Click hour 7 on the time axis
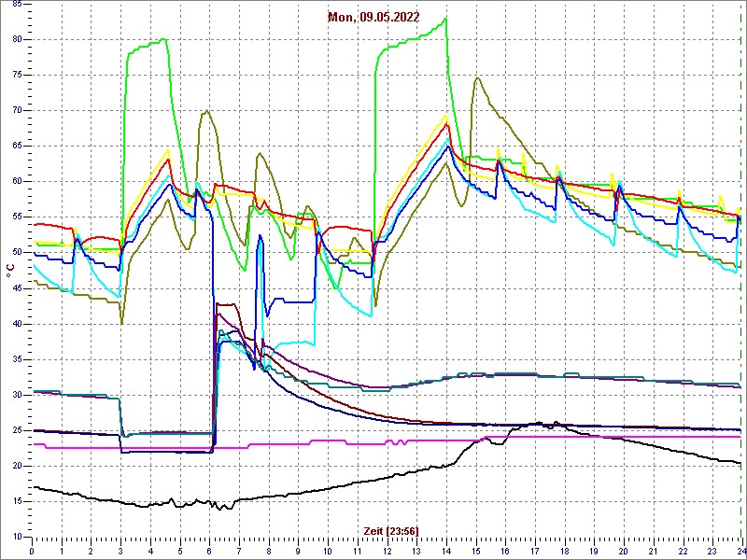Viewport: 747px width, 560px height. [x=239, y=551]
